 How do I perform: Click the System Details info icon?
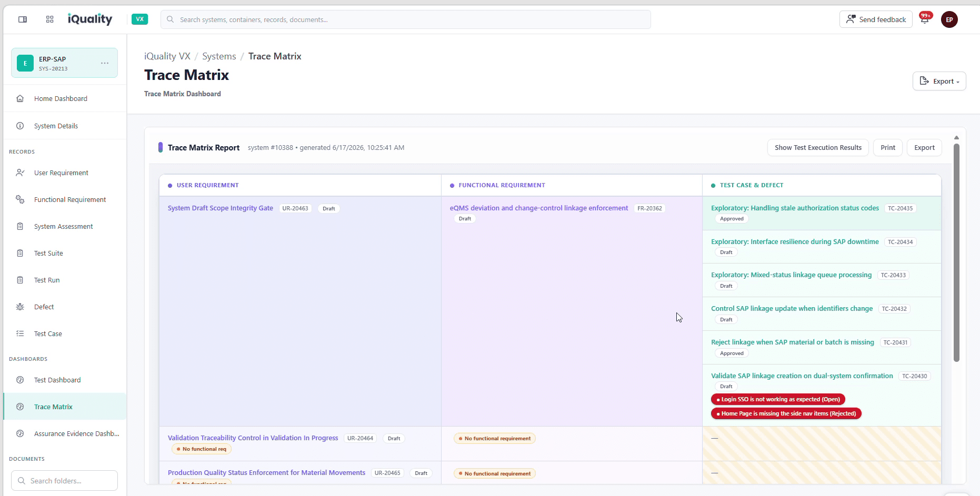coord(20,126)
